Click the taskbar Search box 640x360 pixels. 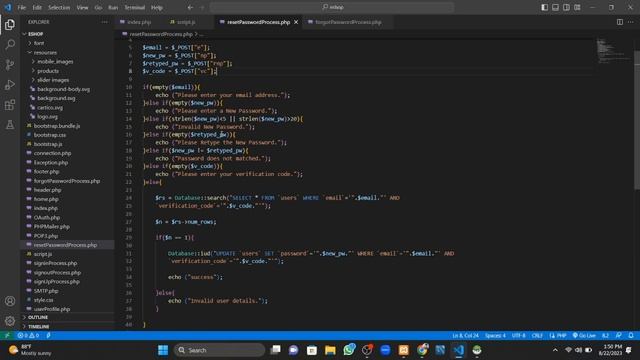[x=219, y=350]
